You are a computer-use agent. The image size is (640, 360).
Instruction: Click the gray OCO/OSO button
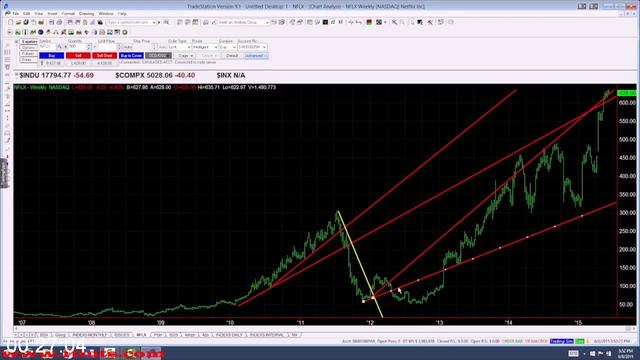(158, 56)
